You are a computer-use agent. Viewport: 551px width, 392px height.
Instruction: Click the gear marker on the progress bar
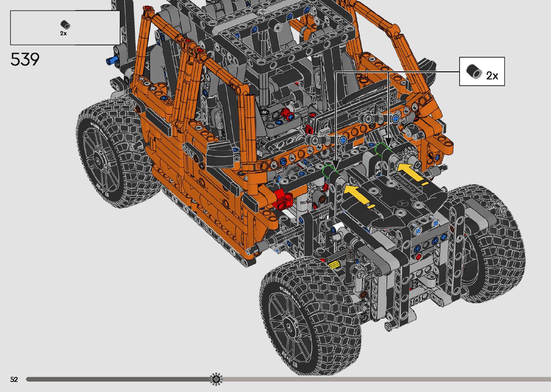click(216, 379)
